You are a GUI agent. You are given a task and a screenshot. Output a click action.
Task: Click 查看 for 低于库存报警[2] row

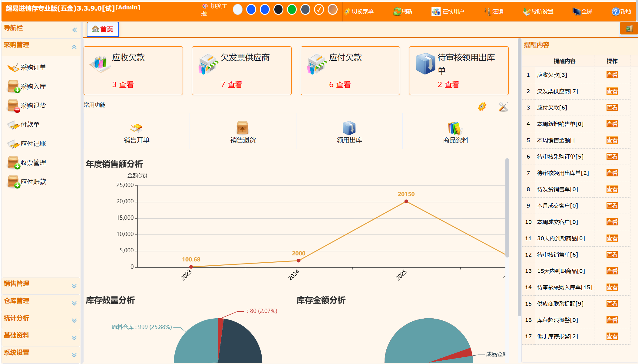[612, 336]
